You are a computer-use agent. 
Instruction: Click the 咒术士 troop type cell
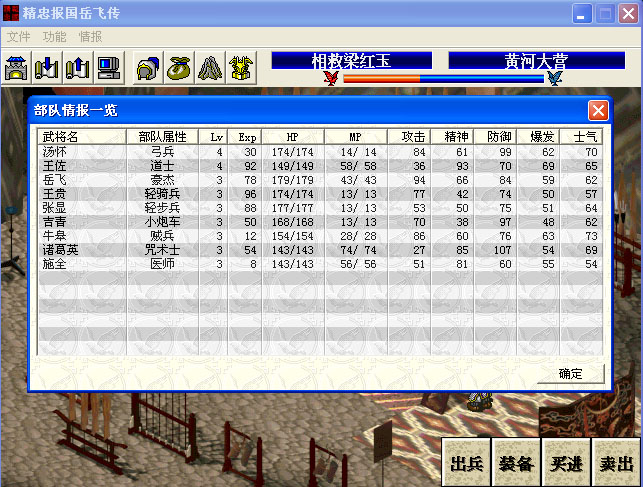click(x=162, y=250)
